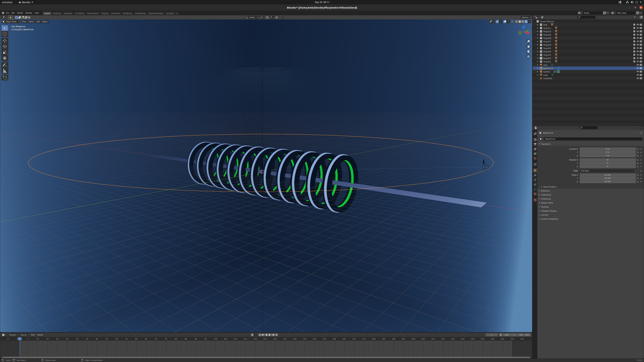Switch to the Shading workspace tab
The height and width of the screenshot is (362, 644).
coord(105,13)
